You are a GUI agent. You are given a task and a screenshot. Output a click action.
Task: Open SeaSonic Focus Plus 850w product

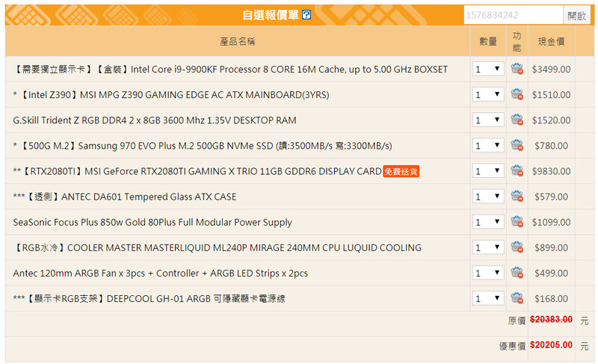tap(152, 223)
